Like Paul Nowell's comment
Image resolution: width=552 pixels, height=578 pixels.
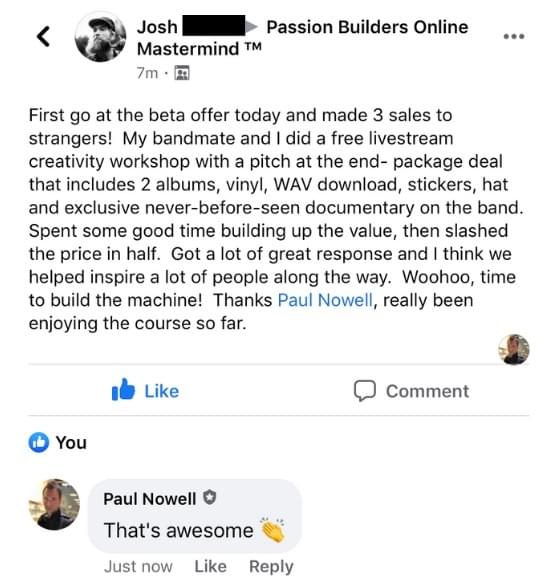[210, 566]
